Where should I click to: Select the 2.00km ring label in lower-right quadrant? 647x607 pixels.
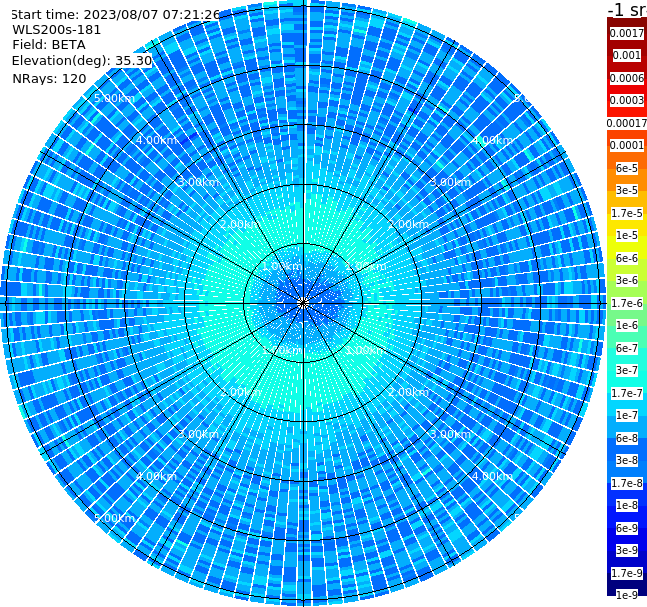(408, 392)
